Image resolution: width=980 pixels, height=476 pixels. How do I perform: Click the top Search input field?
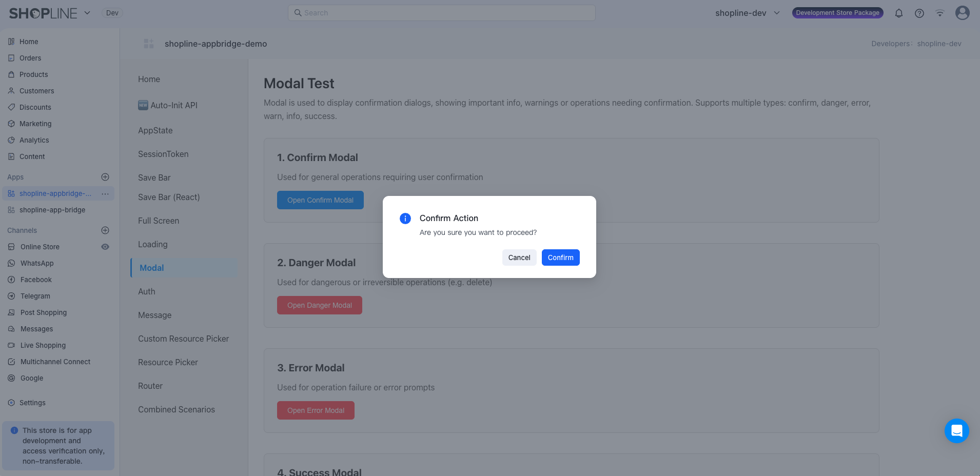pos(441,13)
